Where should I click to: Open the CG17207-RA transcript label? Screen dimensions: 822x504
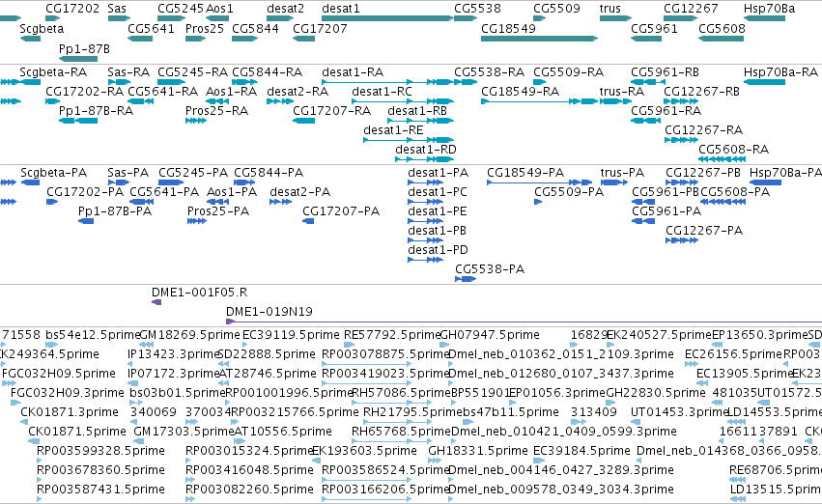pos(331,111)
